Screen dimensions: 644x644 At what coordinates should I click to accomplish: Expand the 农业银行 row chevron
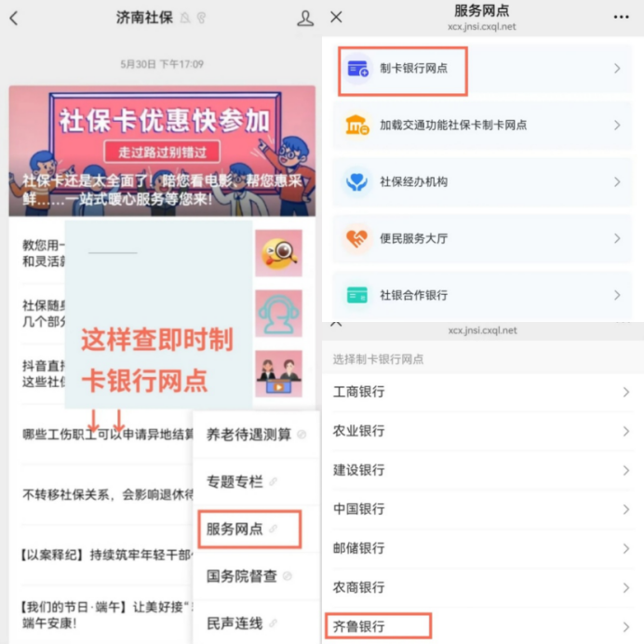626,431
